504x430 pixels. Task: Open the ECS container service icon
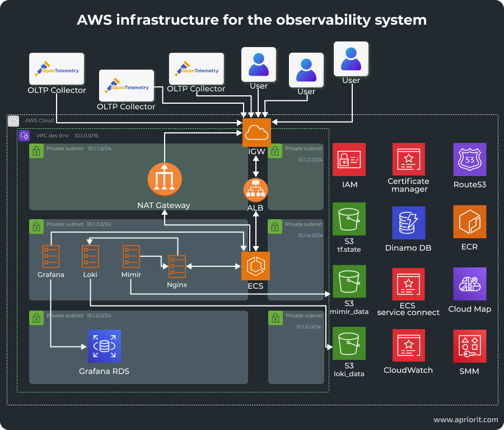[x=256, y=266]
